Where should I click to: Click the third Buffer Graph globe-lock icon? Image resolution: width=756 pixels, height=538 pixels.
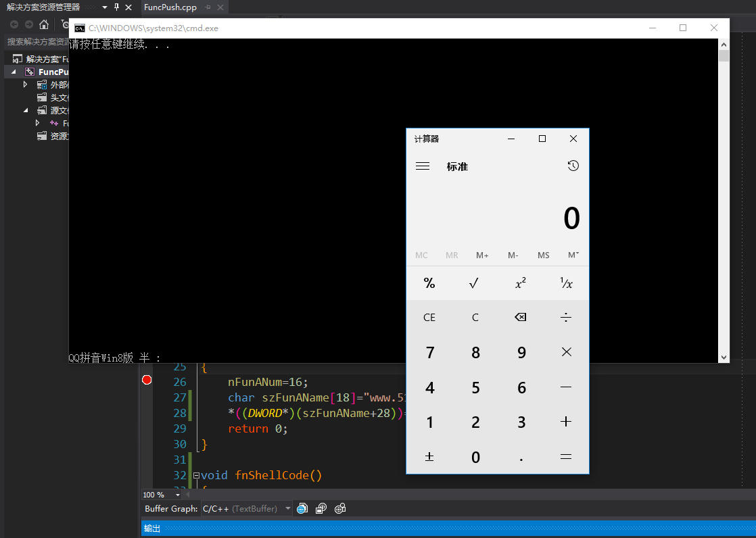click(340, 508)
